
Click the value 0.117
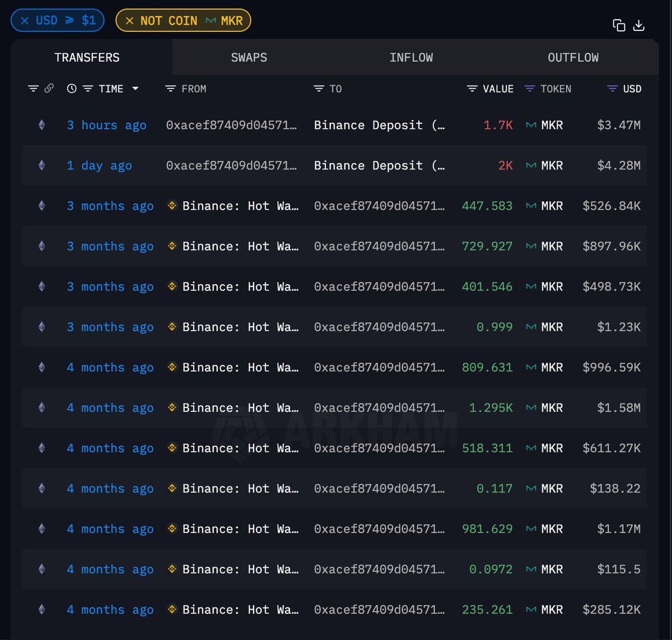pyautogui.click(x=494, y=488)
